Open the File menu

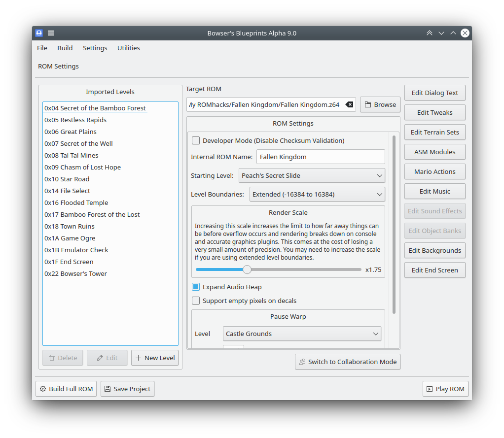(x=42, y=48)
